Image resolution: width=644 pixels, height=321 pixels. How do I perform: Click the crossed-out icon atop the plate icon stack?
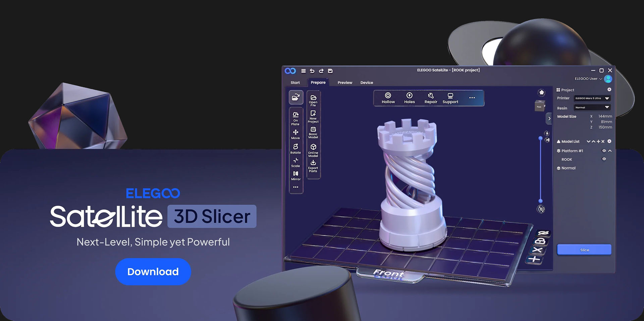tap(543, 233)
